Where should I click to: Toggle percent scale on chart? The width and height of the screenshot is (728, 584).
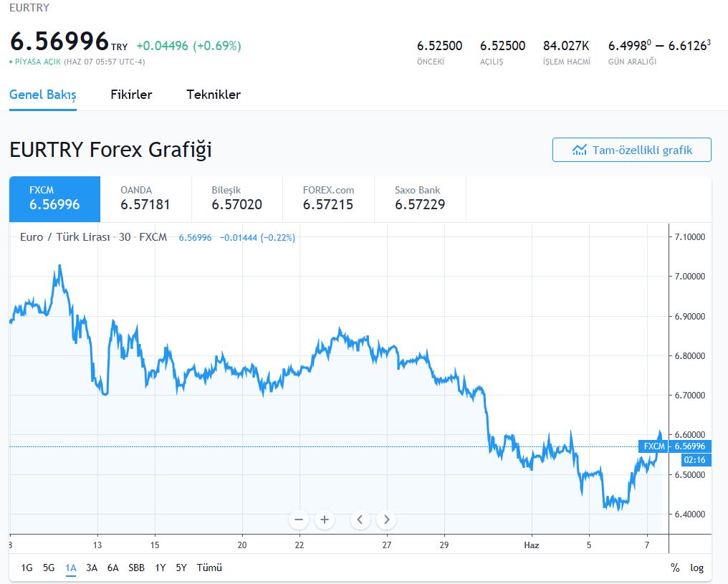[674, 568]
